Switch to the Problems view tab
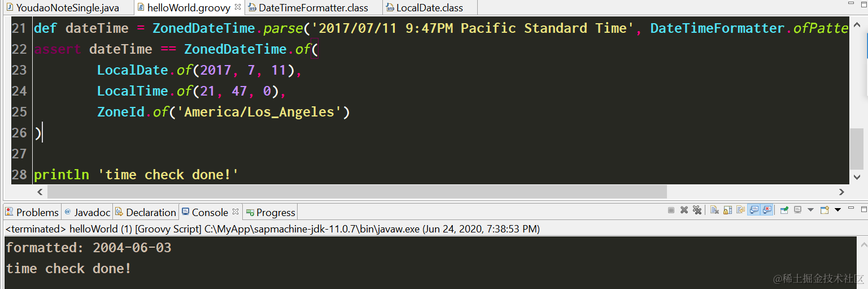Image resolution: width=868 pixels, height=289 pixels. (x=32, y=212)
